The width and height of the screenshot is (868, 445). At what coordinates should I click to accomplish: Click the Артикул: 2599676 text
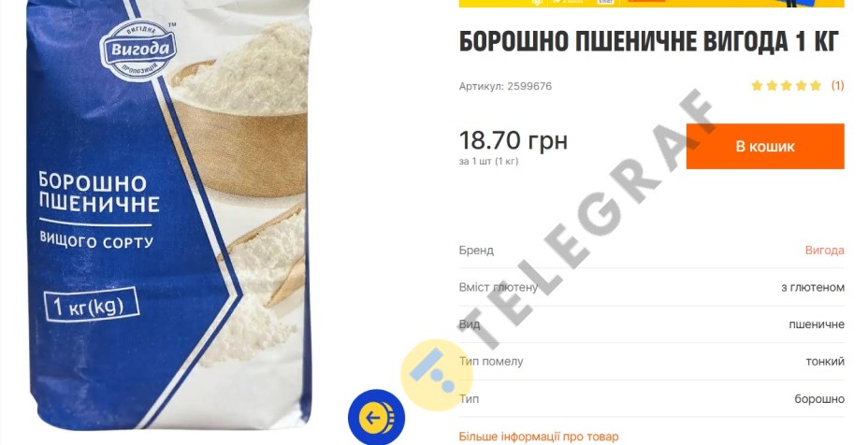(x=505, y=86)
